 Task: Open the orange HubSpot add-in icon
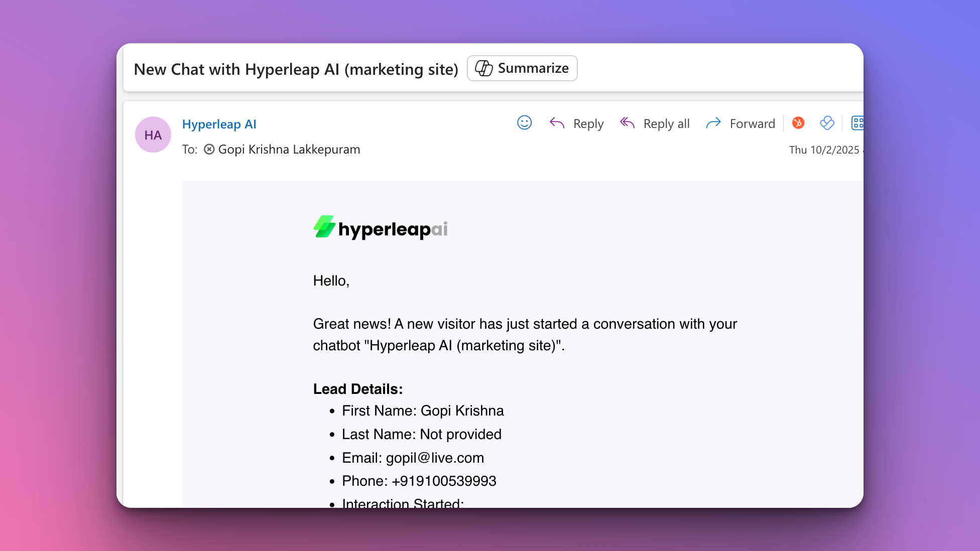[x=798, y=123]
